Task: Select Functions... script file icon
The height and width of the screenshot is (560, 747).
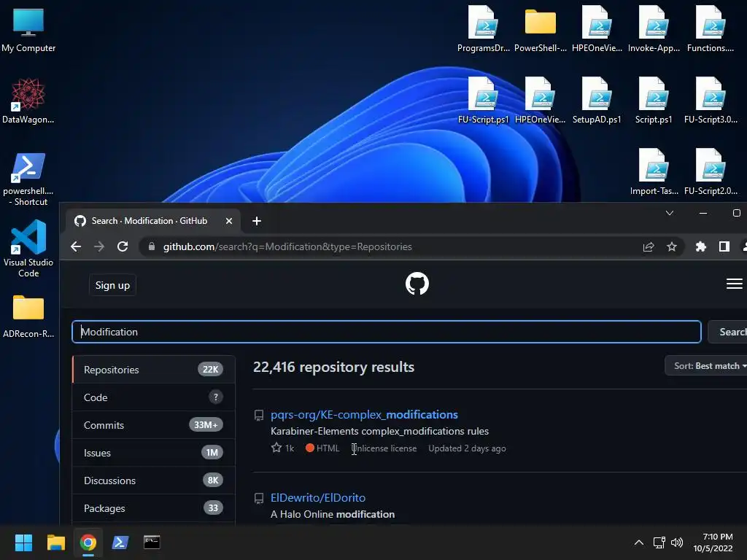Action: click(x=711, y=29)
